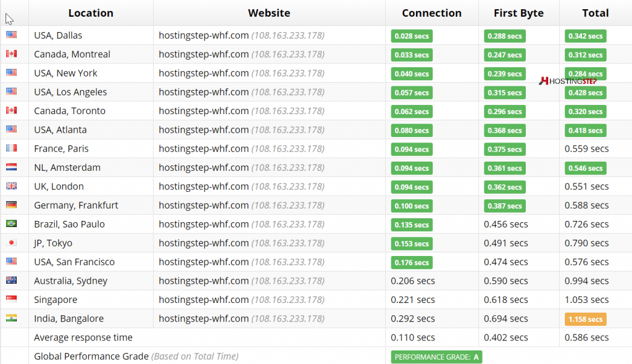Click the green PERFORMANCE GRADE: A badge
The width and height of the screenshot is (632, 364).
(436, 357)
